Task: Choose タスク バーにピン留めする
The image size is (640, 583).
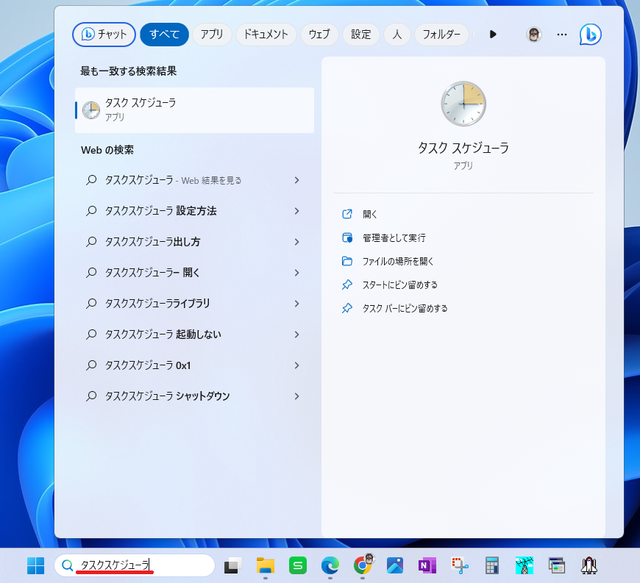Action: tap(405, 308)
